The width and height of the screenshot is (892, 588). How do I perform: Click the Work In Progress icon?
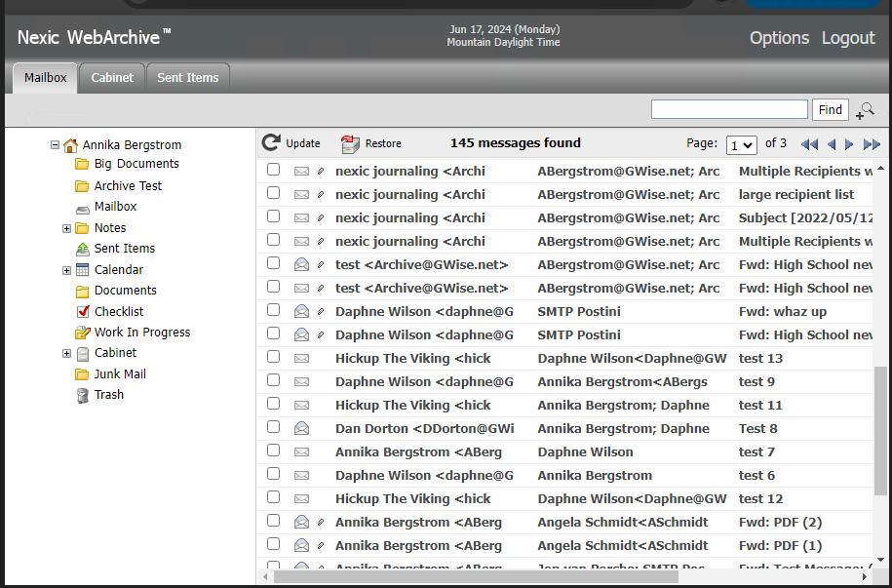83,333
